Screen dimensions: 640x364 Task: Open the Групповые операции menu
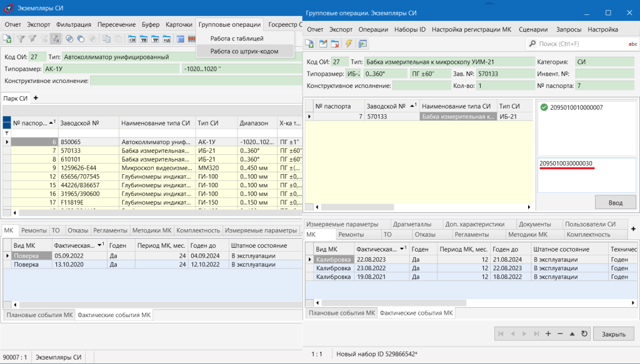click(229, 24)
